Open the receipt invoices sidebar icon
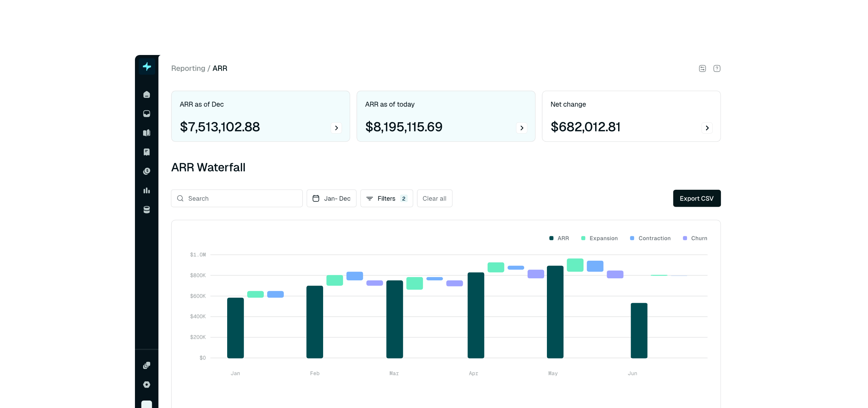The height and width of the screenshot is (408, 868). (x=146, y=152)
